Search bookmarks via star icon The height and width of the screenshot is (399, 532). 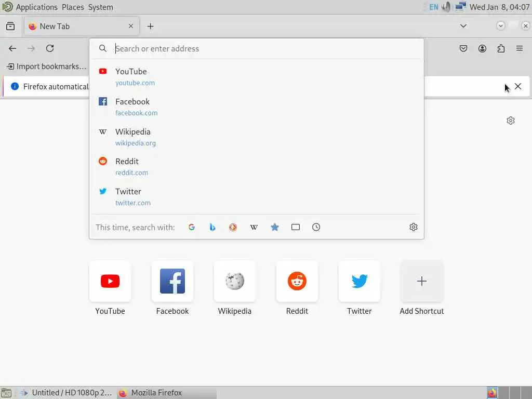(275, 228)
